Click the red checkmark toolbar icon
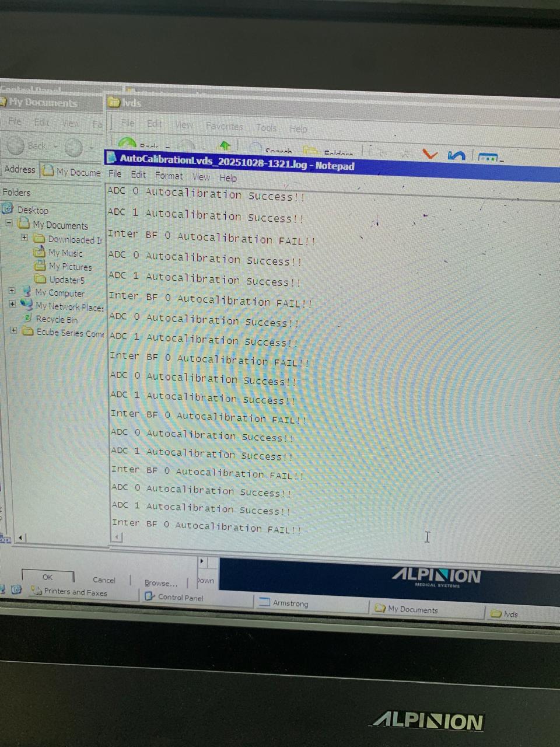 [430, 154]
